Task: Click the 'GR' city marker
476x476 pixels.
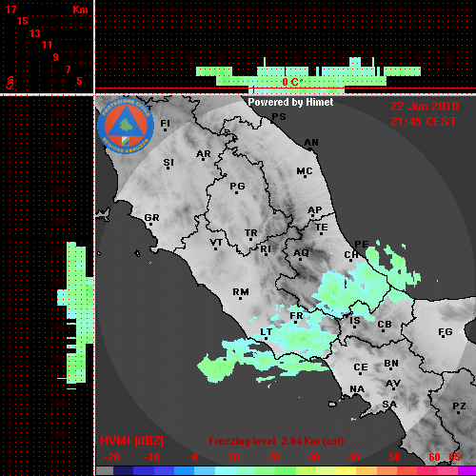Action: tap(151, 219)
